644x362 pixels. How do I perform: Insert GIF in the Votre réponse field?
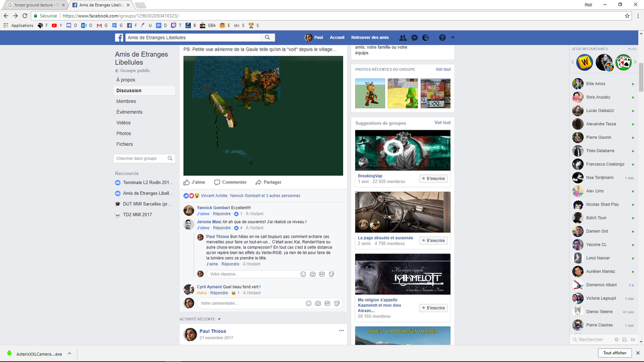pos(321,274)
